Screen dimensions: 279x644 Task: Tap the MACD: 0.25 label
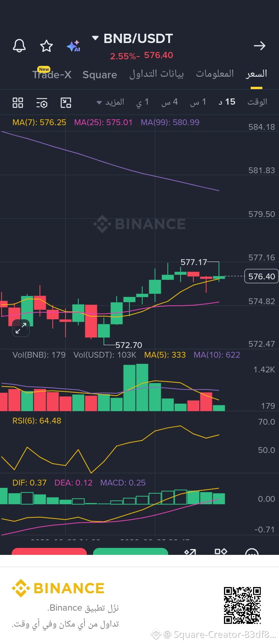coord(123,482)
